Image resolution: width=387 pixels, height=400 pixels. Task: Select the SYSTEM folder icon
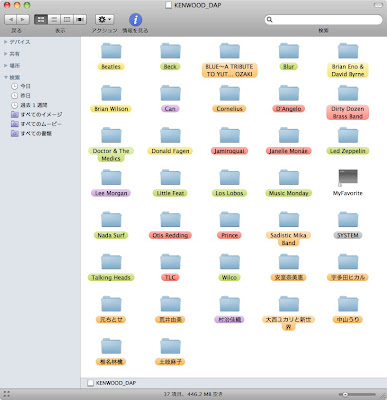click(348, 220)
